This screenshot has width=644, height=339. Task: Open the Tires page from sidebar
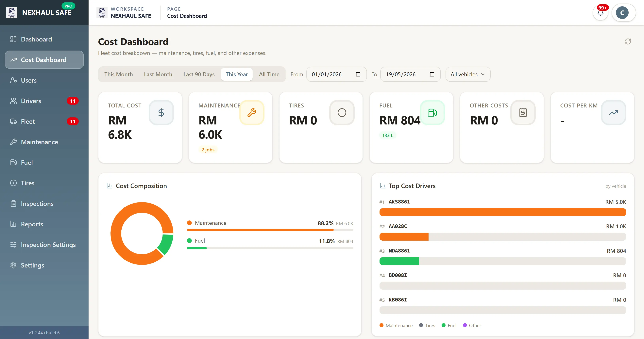(44, 183)
